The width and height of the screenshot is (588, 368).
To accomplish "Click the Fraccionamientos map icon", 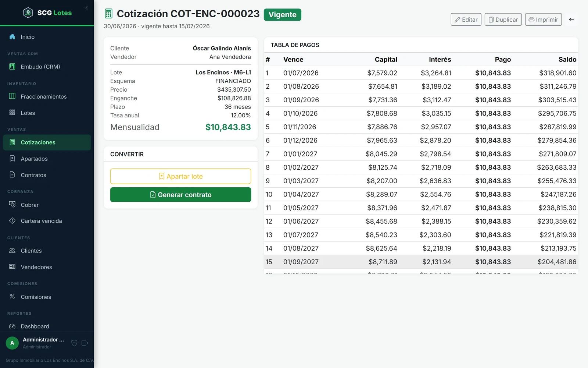I will pyautogui.click(x=12, y=96).
